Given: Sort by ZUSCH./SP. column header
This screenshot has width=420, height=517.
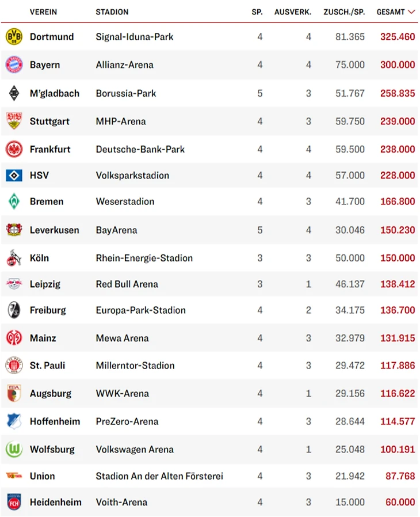Looking at the screenshot, I should pos(344,12).
